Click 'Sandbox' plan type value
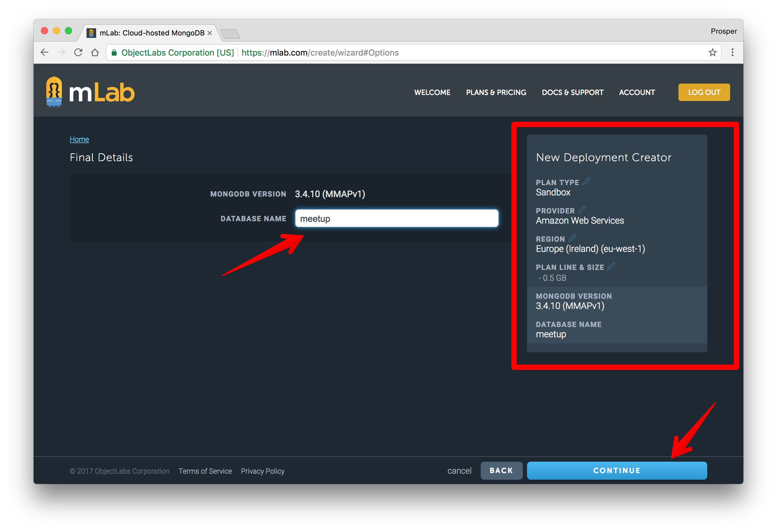This screenshot has width=777, height=532. 553,192
